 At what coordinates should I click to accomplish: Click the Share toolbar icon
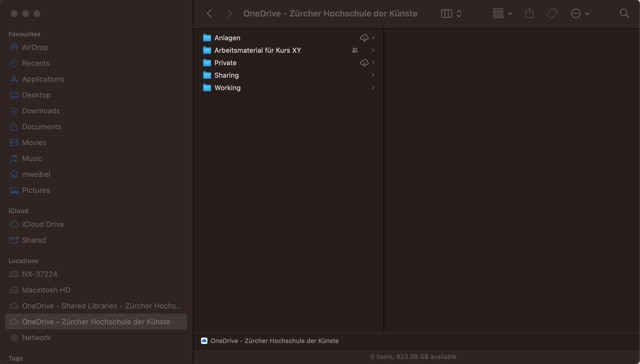click(529, 13)
